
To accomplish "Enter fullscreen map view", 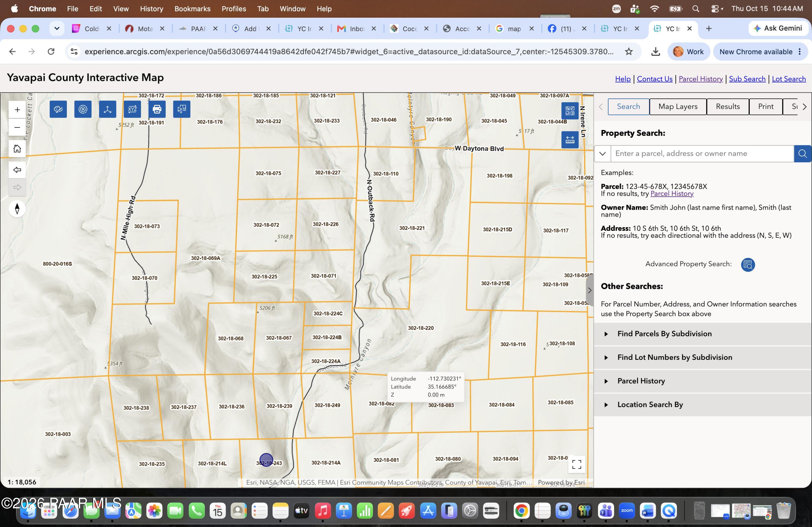I will click(577, 464).
